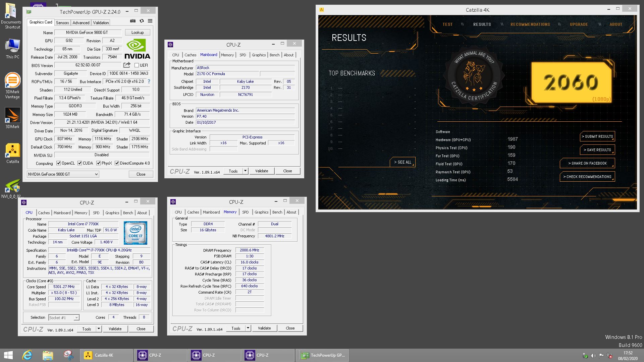The width and height of the screenshot is (644, 362).
Task: Click the taskbar clock showing 17:52
Action: point(628,356)
